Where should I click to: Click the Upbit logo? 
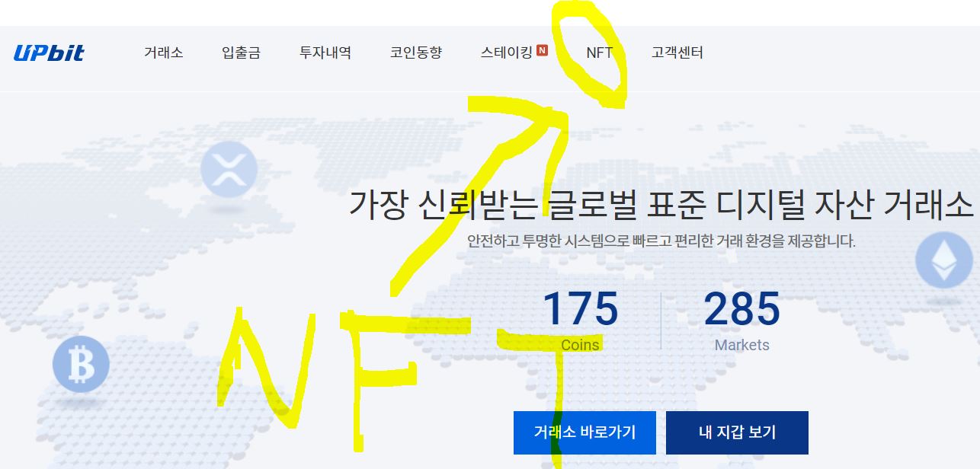coord(48,52)
